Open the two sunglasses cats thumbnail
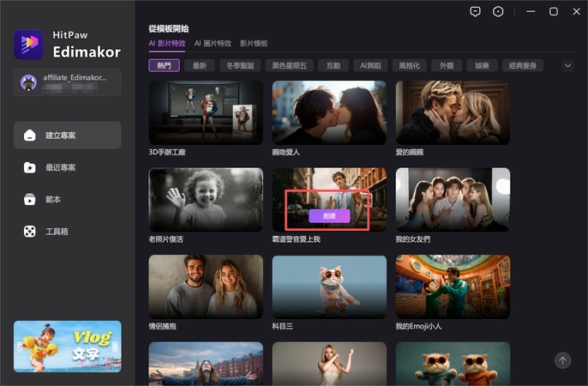 [453, 364]
